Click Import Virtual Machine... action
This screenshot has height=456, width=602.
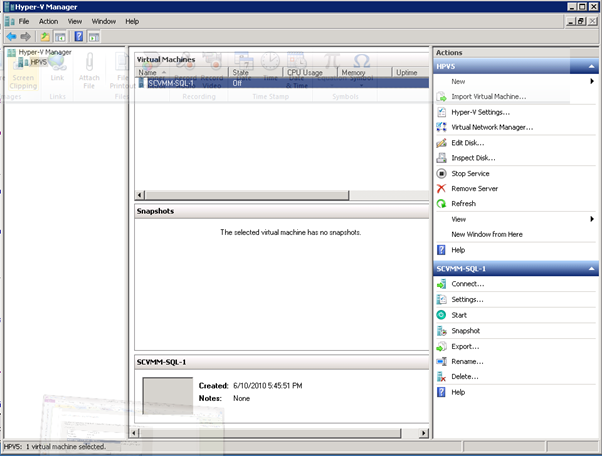click(x=488, y=97)
